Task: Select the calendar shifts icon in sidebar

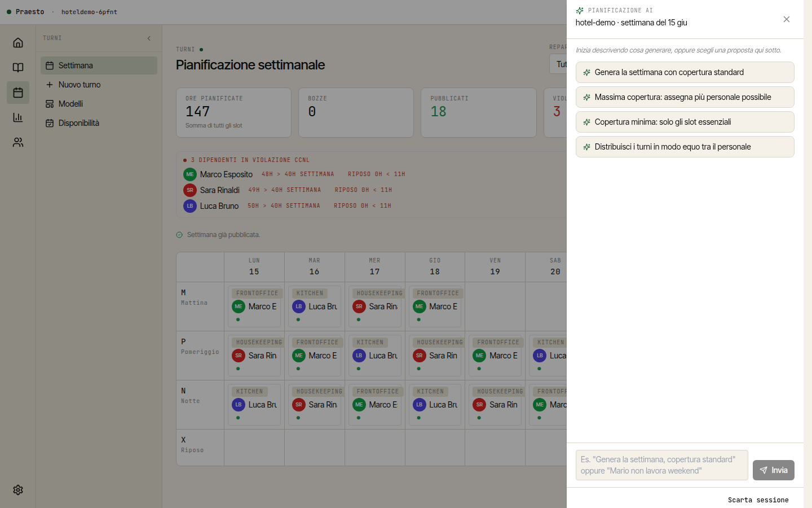Action: click(x=18, y=93)
